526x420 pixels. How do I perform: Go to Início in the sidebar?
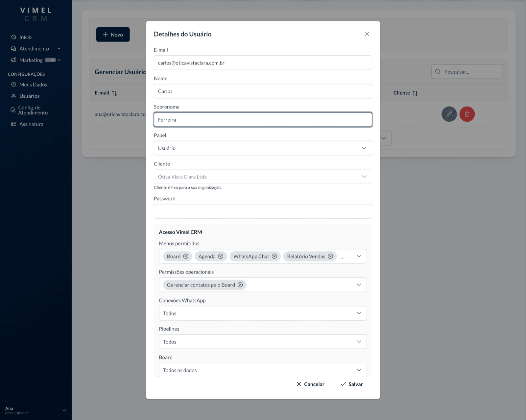tap(25, 37)
